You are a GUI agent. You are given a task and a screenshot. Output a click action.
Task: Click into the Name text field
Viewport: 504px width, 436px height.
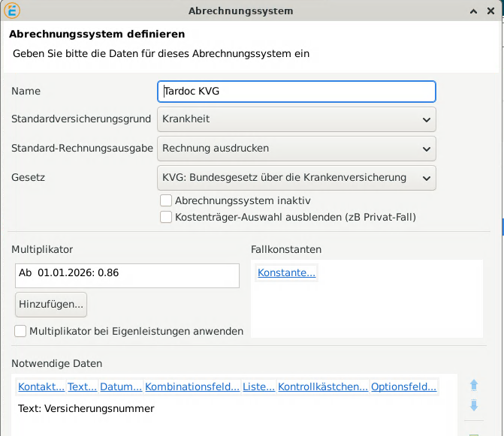coord(297,92)
